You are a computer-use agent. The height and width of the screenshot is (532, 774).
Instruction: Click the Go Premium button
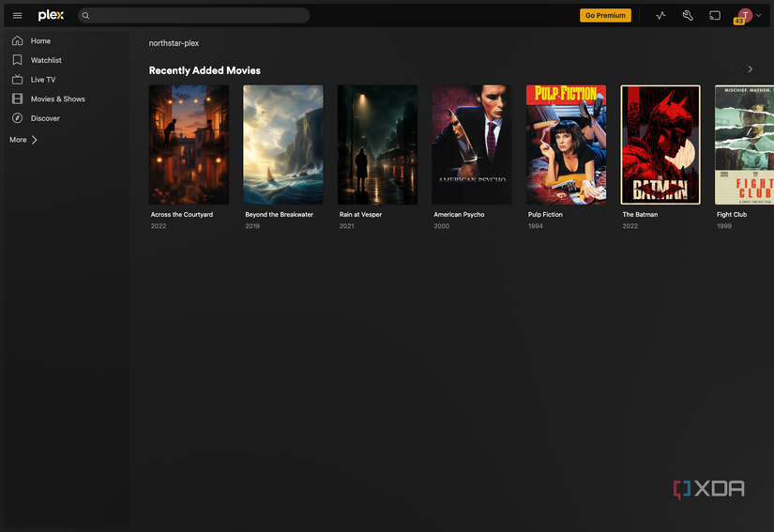605,15
